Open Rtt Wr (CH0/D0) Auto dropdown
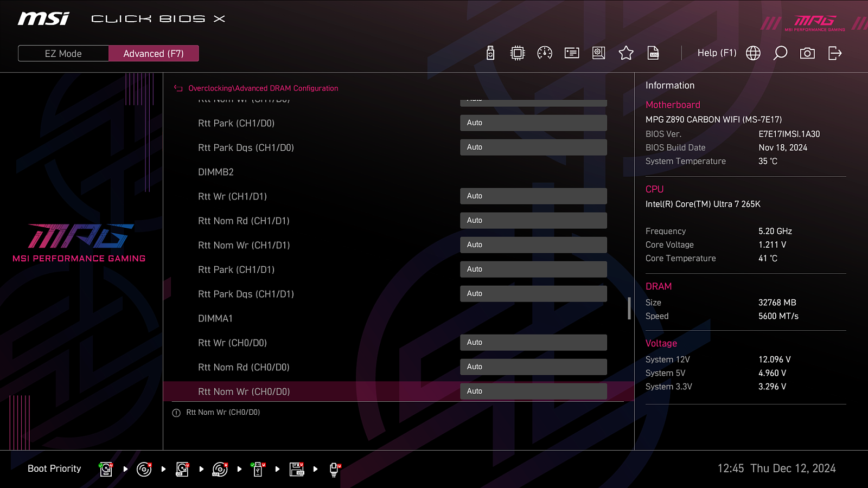 click(533, 343)
